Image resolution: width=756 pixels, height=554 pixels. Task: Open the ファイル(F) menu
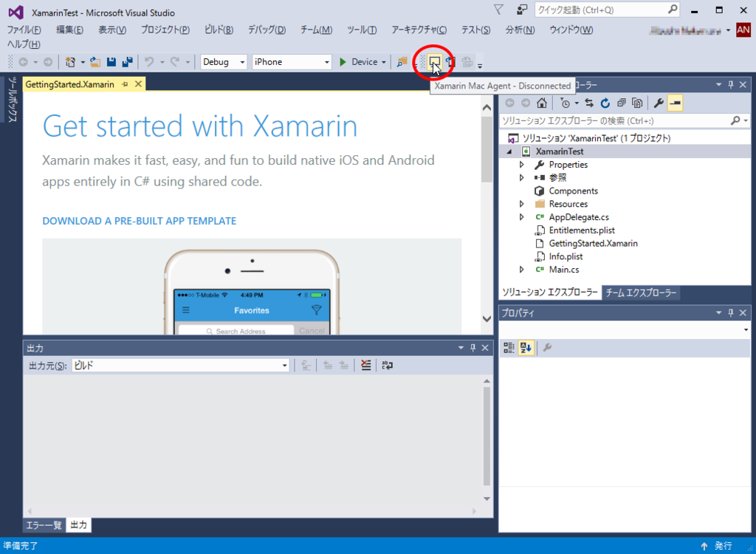(24, 30)
